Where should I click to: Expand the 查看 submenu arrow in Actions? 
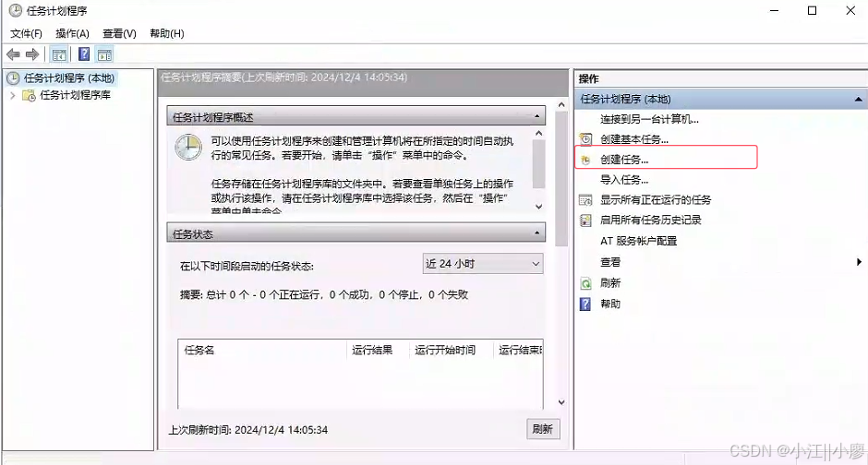coord(859,262)
